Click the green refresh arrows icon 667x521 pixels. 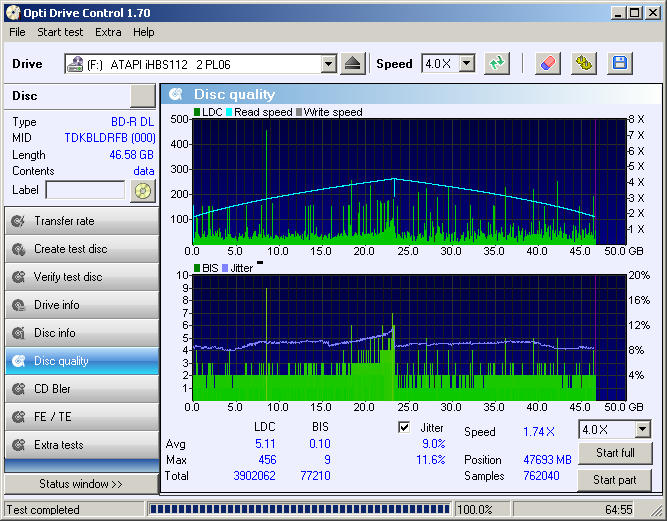click(x=496, y=64)
